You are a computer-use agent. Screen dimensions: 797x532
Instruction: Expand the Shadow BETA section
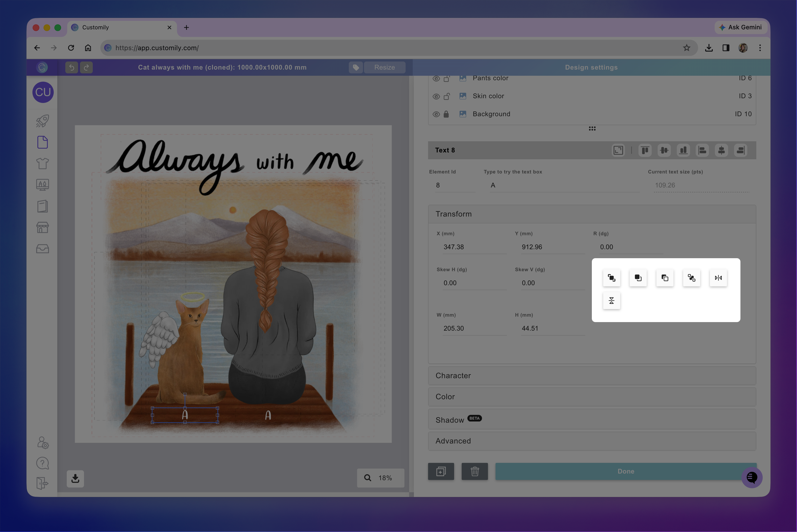[592, 419]
